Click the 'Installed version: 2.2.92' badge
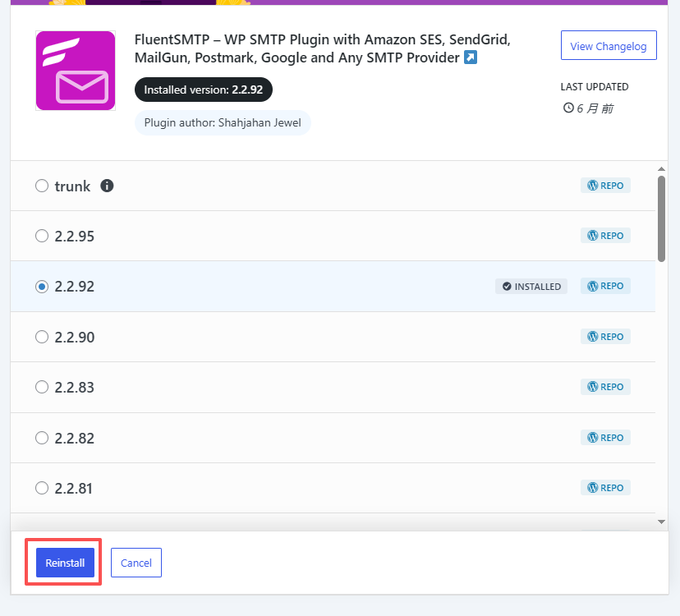This screenshot has width=680, height=616. tap(204, 90)
